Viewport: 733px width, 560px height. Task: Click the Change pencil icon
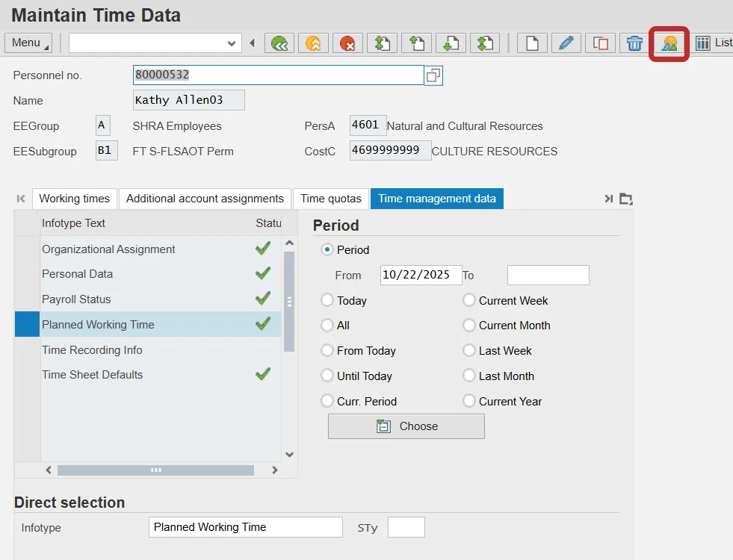point(566,43)
